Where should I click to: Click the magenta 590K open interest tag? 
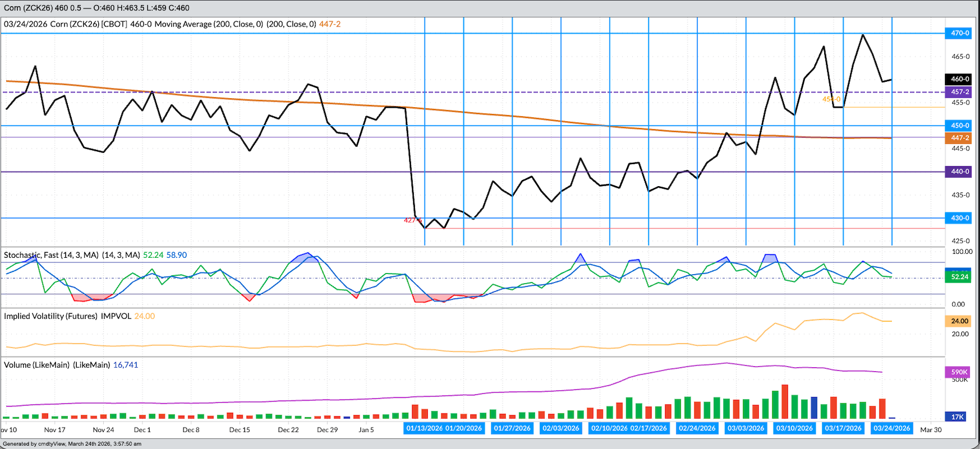[959, 372]
